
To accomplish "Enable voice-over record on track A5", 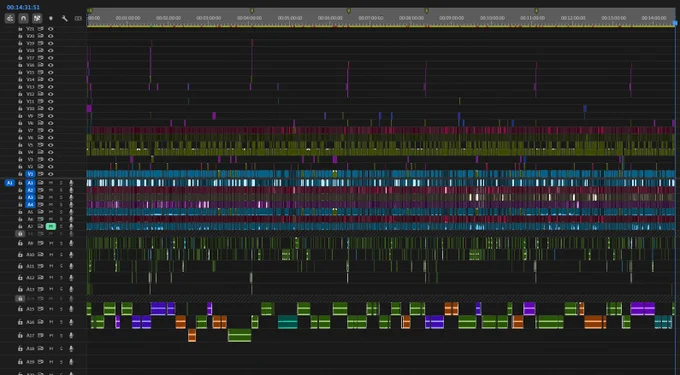I will click(71, 212).
